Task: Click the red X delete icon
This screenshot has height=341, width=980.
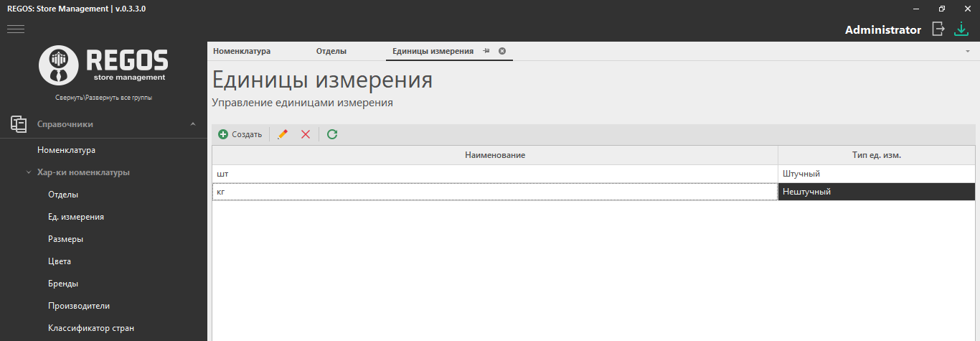Action: click(x=306, y=134)
